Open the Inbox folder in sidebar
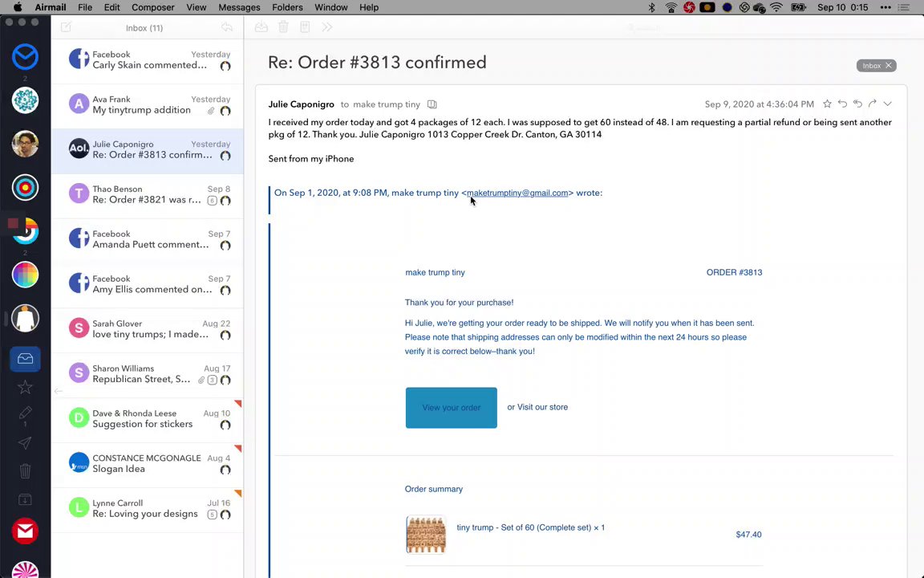The image size is (924, 578). tap(26, 359)
